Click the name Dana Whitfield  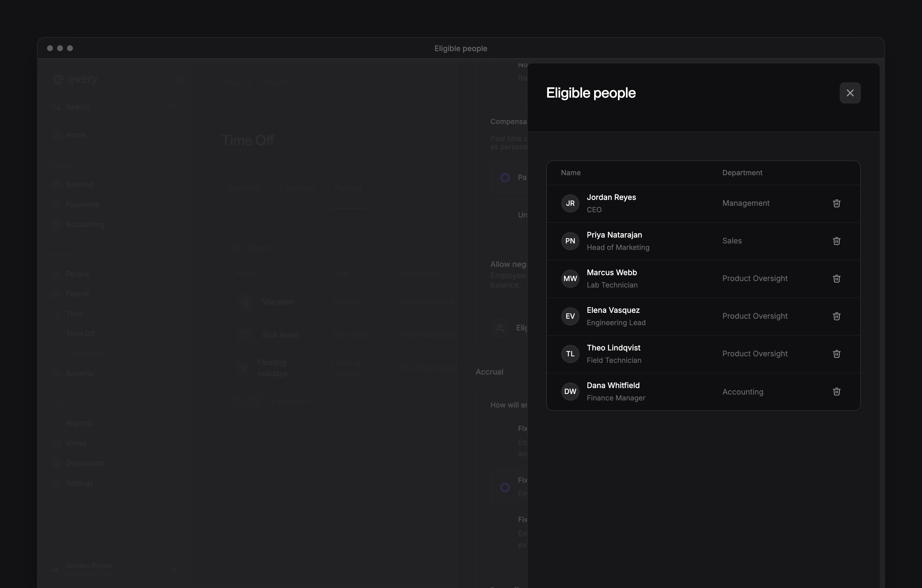point(613,385)
